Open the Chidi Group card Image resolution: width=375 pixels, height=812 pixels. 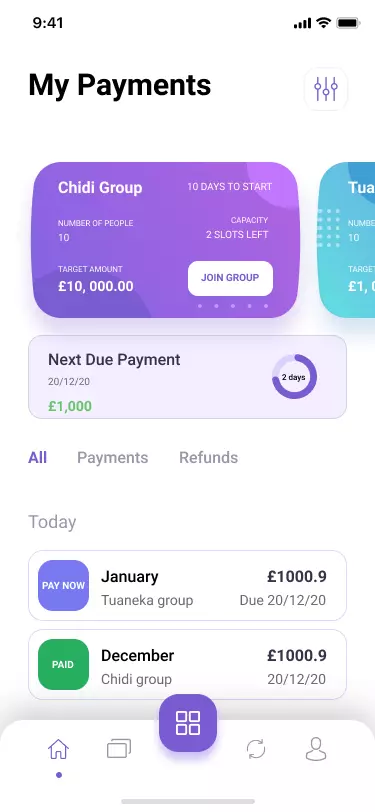click(x=166, y=240)
